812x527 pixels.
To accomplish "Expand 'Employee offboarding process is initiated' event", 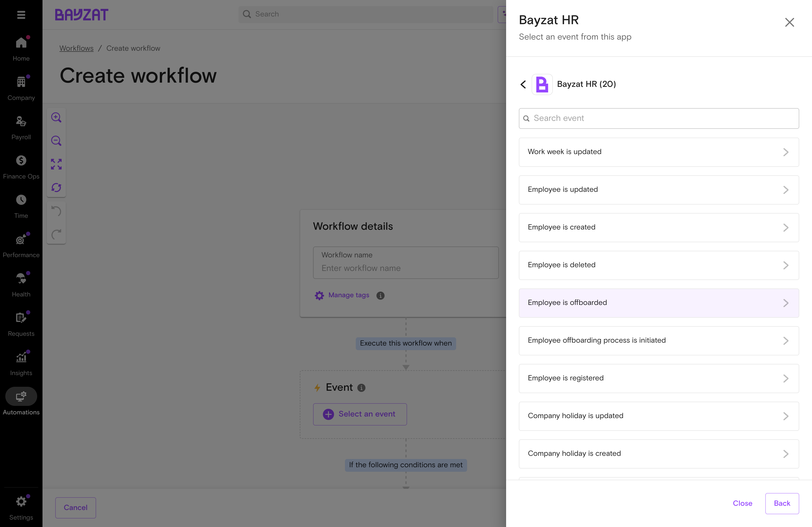I will coord(659,341).
